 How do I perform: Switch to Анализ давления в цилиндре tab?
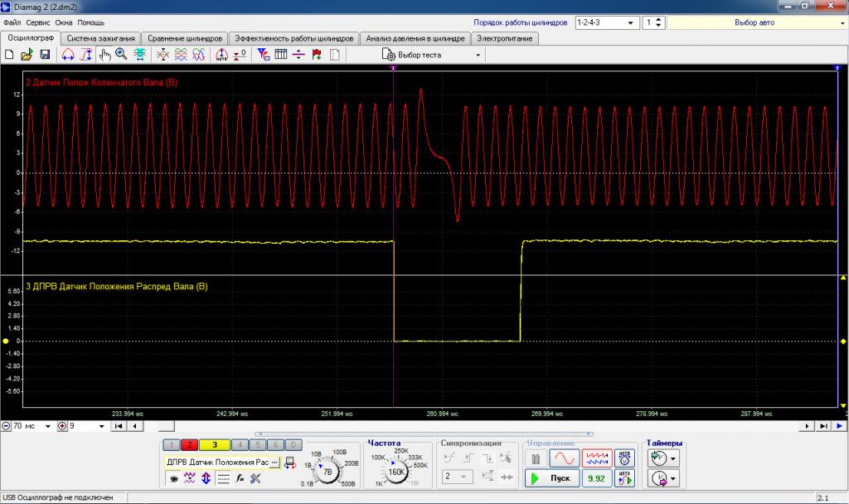(x=415, y=38)
